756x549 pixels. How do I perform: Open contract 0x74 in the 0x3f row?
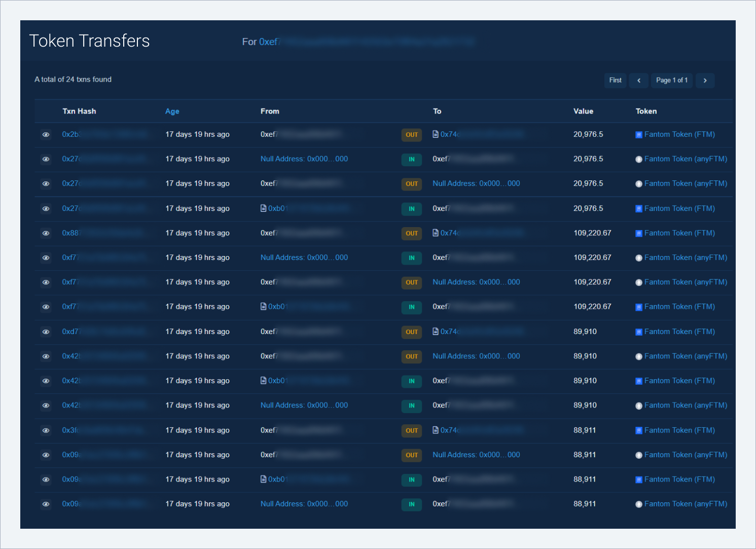[x=478, y=430]
